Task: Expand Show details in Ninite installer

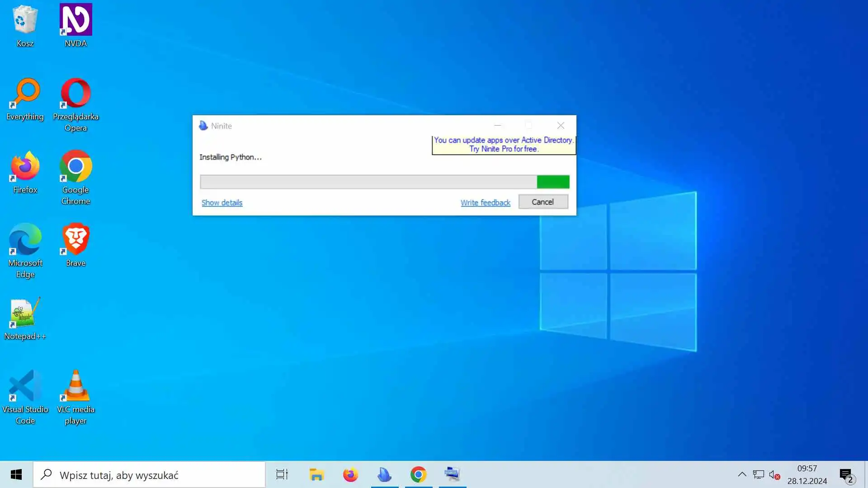Action: point(222,202)
